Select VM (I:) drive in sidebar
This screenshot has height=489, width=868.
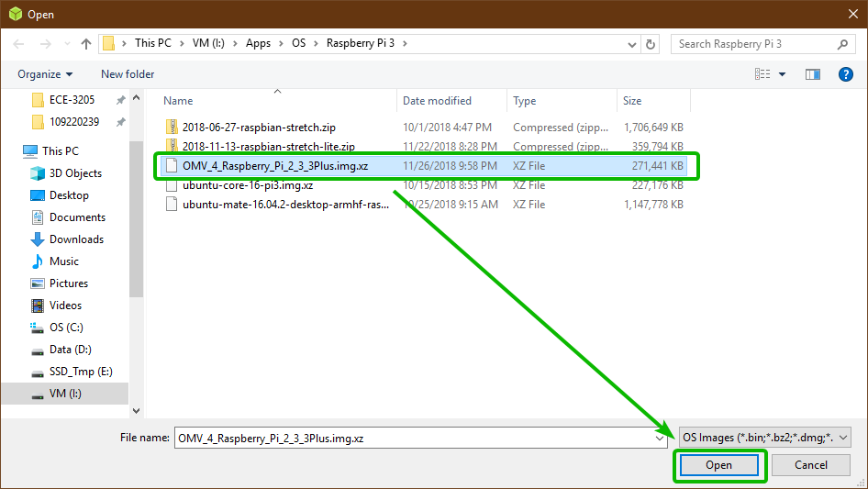(x=65, y=394)
